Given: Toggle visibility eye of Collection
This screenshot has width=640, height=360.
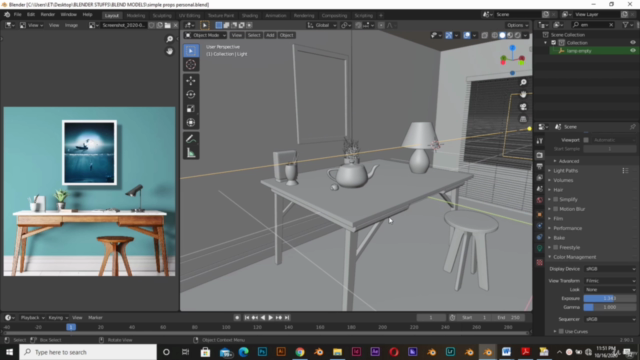Looking at the screenshot, I should click(633, 42).
